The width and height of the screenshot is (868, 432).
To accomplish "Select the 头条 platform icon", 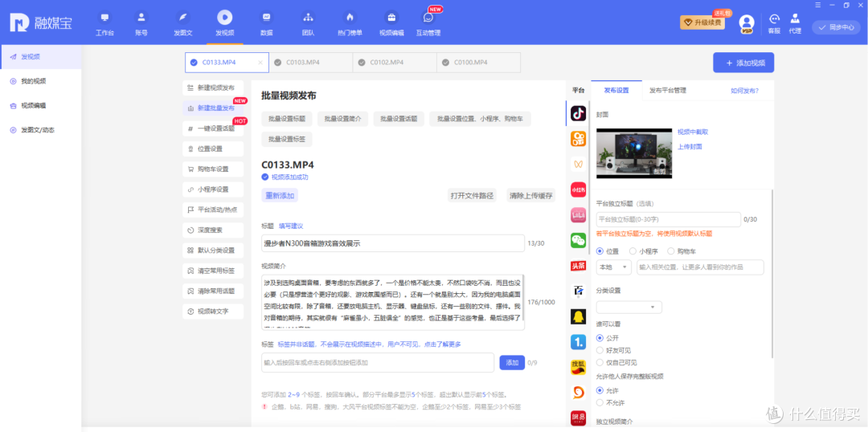I will point(578,266).
